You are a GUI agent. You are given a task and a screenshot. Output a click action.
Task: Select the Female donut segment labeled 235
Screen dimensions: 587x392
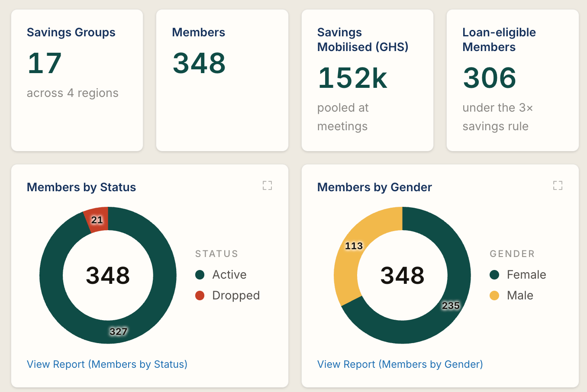[450, 305]
